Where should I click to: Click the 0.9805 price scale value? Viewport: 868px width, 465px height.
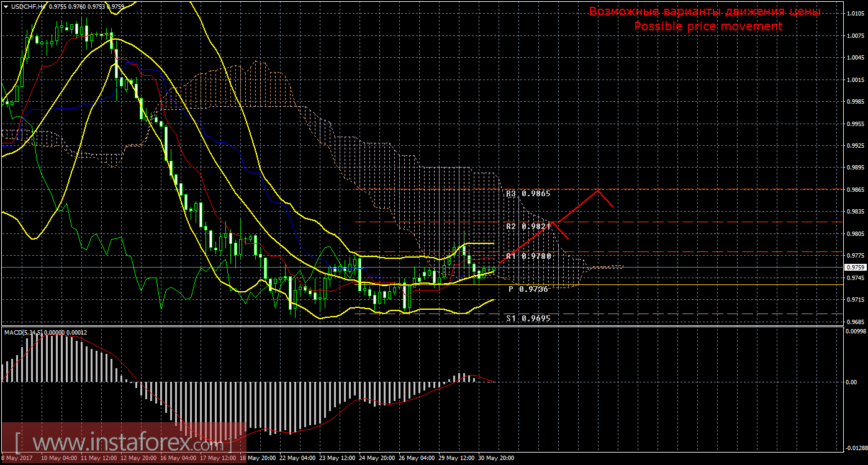tap(855, 233)
